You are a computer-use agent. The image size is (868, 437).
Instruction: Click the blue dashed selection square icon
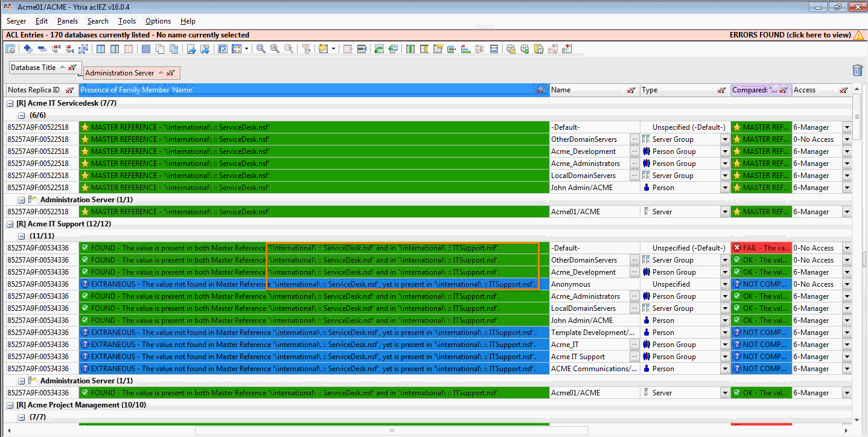(145, 49)
